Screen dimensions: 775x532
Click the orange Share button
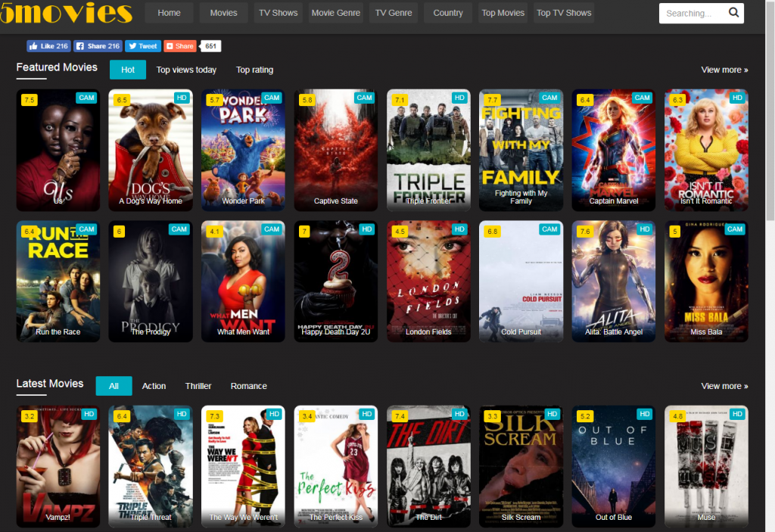(180, 46)
